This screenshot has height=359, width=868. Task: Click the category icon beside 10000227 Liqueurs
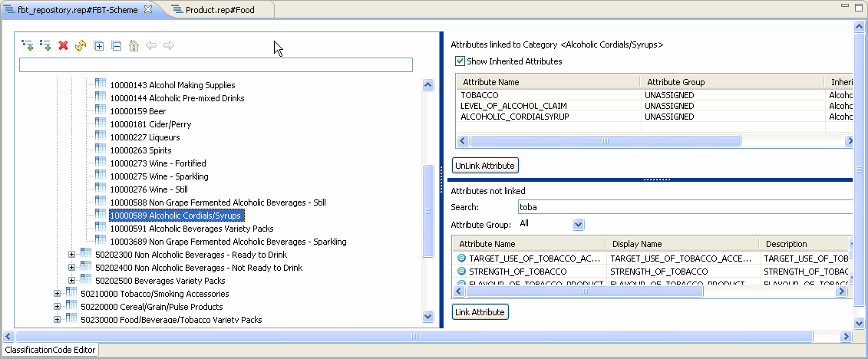click(101, 136)
